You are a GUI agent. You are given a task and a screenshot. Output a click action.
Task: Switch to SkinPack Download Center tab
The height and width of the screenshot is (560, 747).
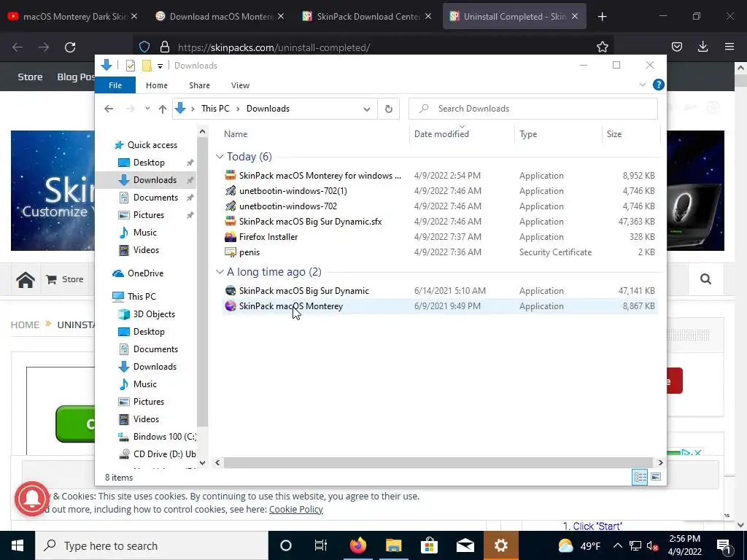[367, 16]
